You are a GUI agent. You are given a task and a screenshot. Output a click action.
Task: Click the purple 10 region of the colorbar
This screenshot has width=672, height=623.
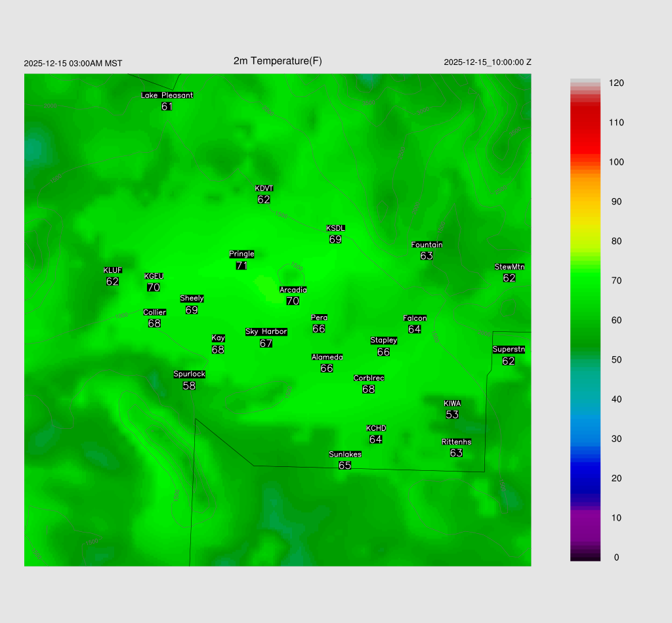tap(585, 518)
